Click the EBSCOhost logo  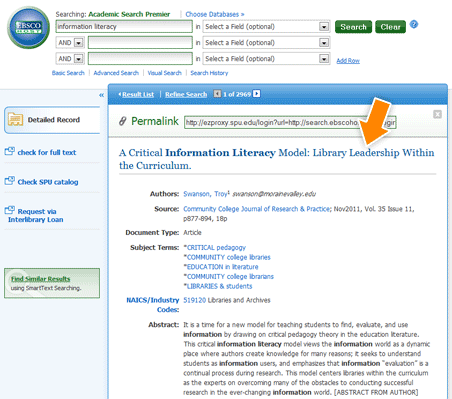[29, 27]
